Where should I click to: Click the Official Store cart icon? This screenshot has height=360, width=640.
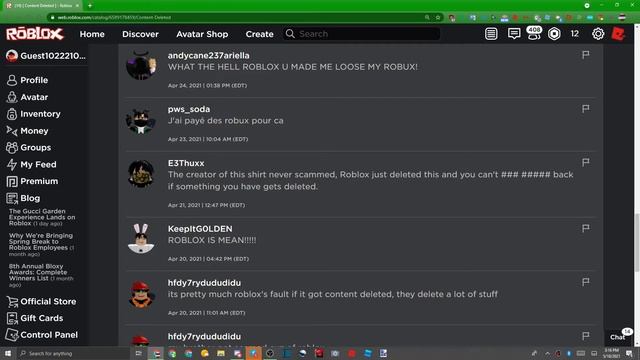(12, 302)
